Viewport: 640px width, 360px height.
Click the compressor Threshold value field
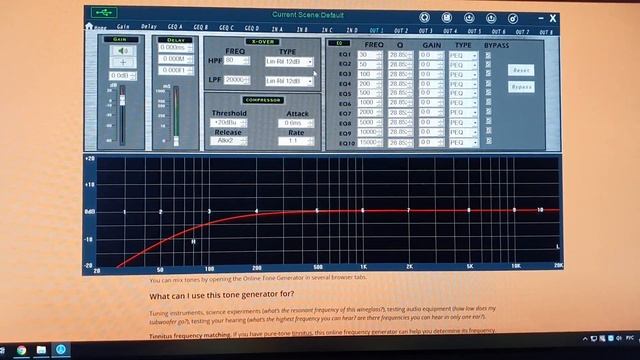pos(229,122)
